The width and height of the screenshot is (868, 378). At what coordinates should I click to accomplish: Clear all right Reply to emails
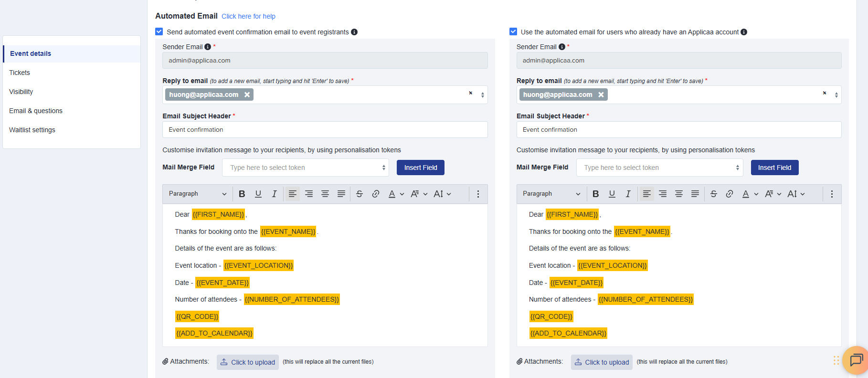[x=825, y=93]
